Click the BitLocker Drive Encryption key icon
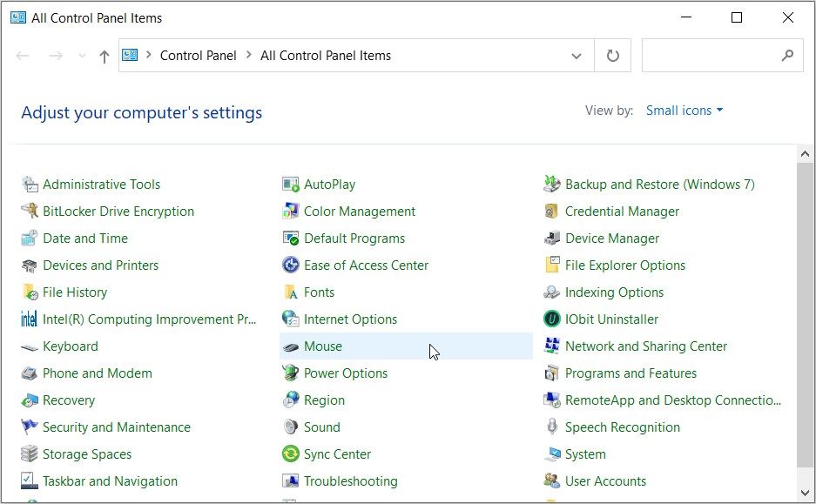 [30, 212]
